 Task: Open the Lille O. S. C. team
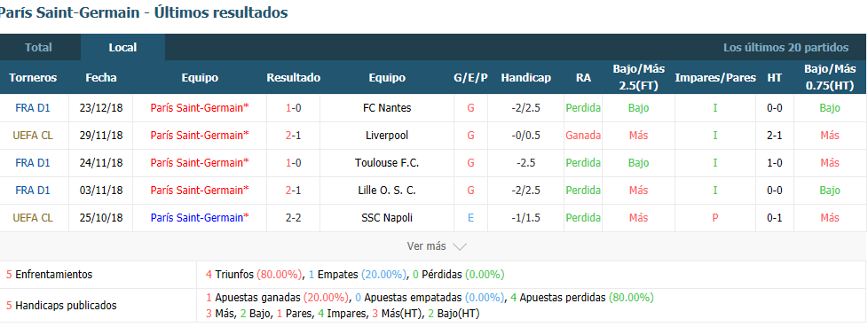(x=387, y=191)
